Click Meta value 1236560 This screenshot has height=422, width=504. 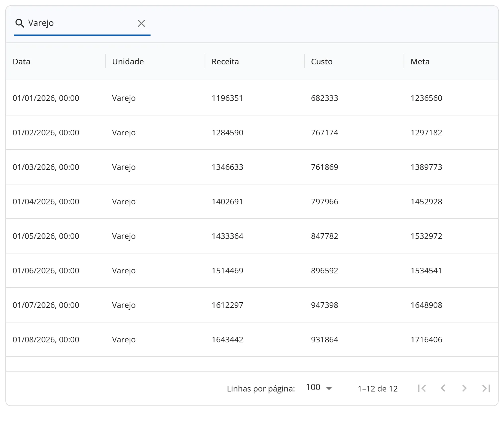pos(426,98)
